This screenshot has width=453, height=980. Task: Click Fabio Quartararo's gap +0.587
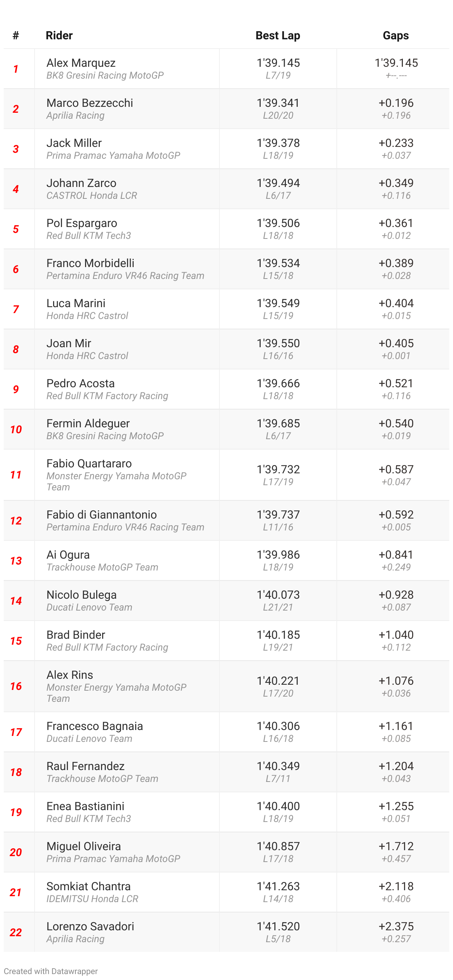[x=396, y=469]
